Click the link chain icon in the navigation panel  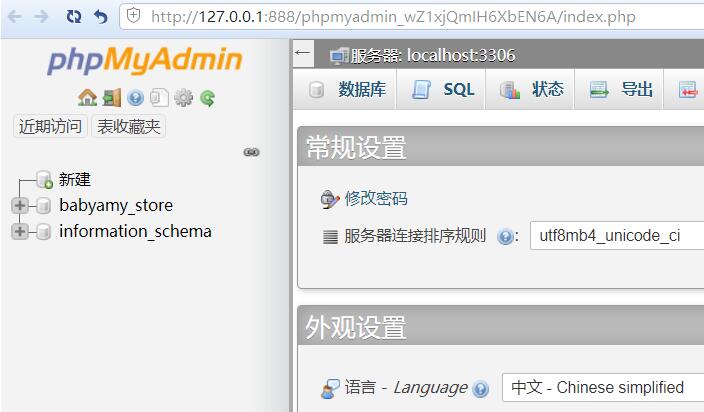(251, 152)
